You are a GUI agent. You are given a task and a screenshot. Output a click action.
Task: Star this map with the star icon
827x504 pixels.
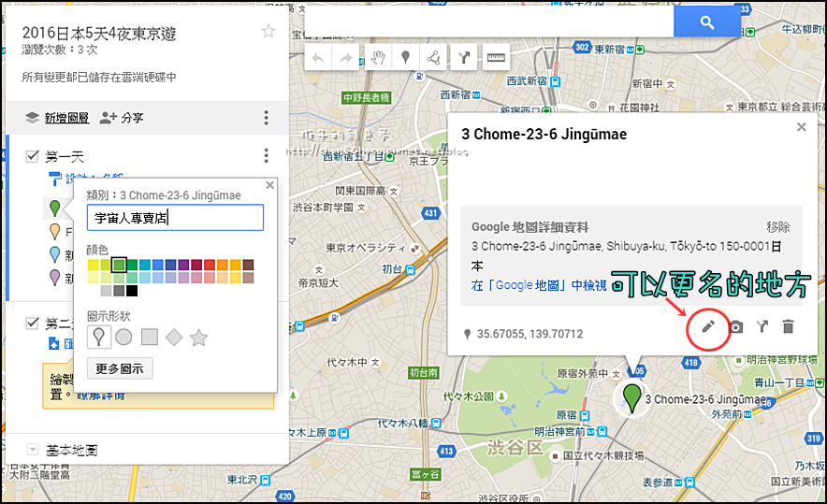(x=268, y=32)
